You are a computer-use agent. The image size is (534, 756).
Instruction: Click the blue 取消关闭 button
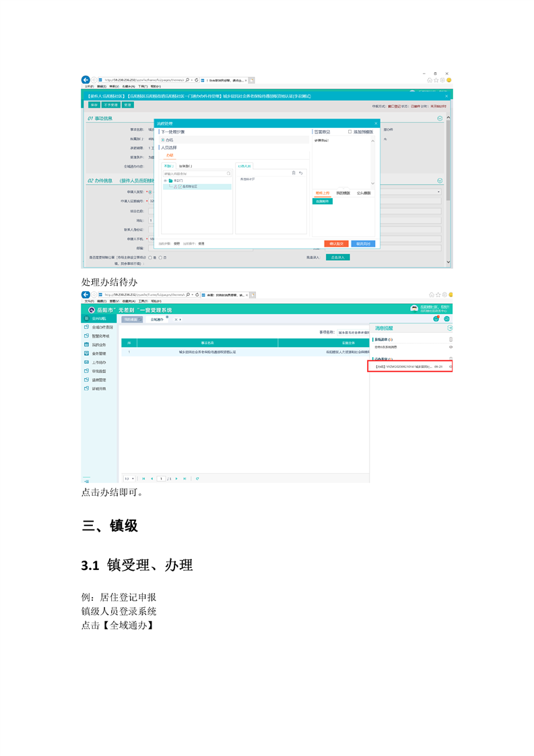pos(363,243)
